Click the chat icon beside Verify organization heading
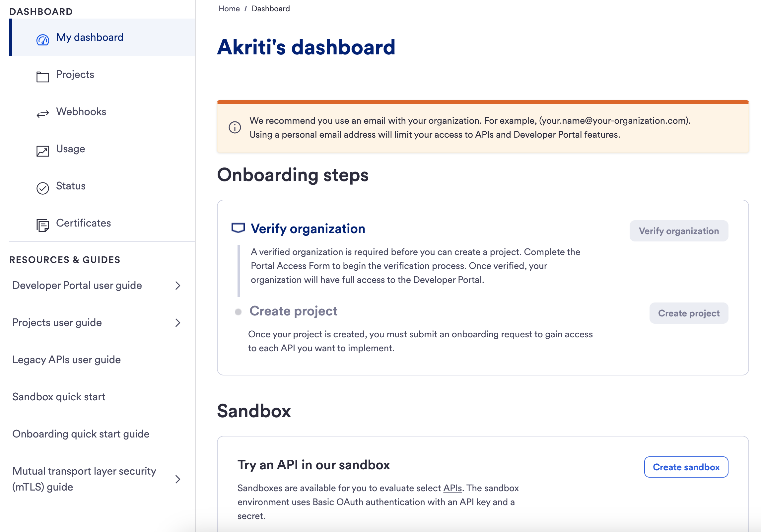 coord(238,228)
